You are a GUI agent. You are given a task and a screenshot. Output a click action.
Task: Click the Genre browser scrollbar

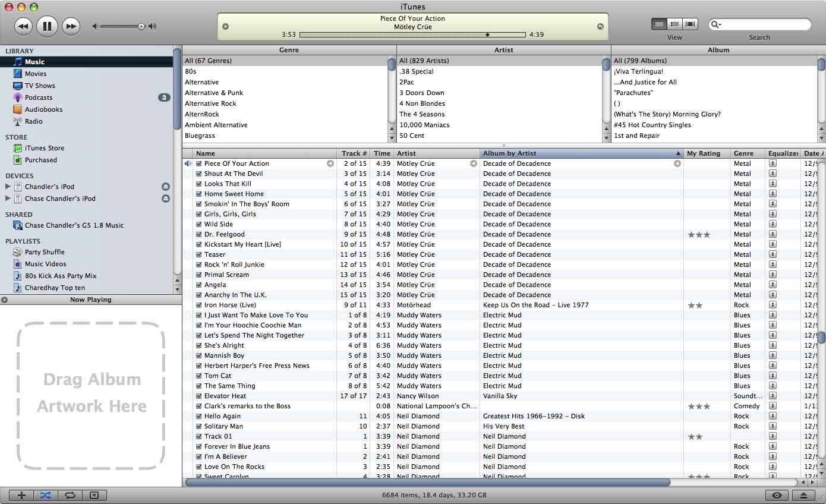pos(392,64)
